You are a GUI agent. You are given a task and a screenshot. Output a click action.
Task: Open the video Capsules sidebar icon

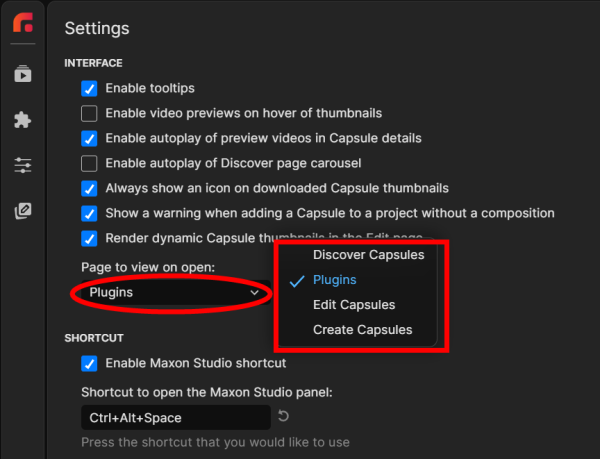(22, 74)
